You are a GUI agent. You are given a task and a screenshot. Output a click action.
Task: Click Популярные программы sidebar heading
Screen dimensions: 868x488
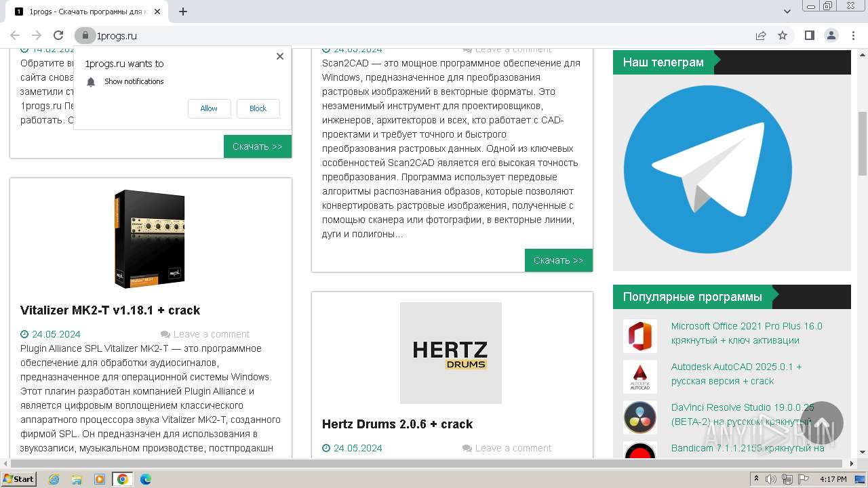[x=692, y=297]
